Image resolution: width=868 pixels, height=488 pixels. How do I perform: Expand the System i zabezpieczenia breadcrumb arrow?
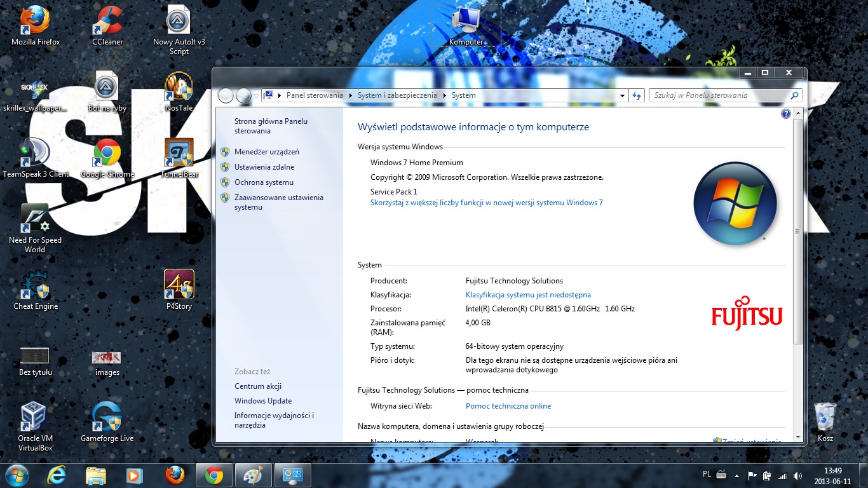pyautogui.click(x=444, y=95)
